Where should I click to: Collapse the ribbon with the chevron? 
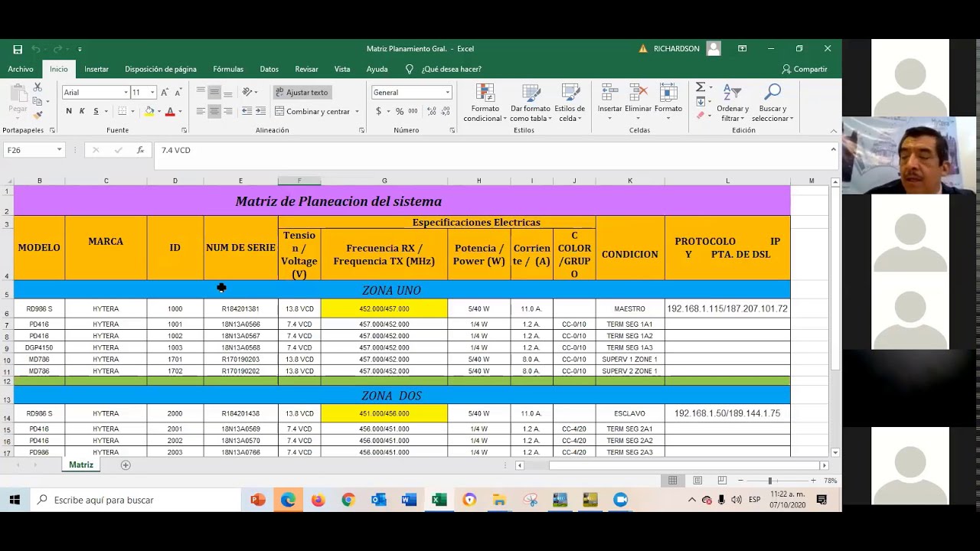834,131
